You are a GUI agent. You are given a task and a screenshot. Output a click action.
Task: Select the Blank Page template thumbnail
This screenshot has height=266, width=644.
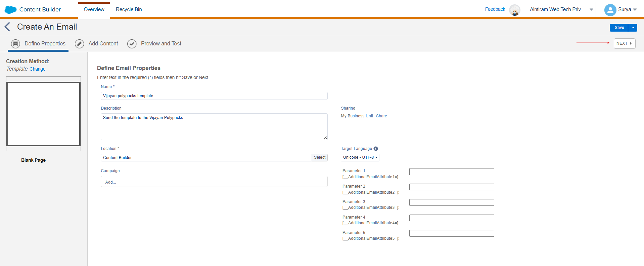pos(43,114)
